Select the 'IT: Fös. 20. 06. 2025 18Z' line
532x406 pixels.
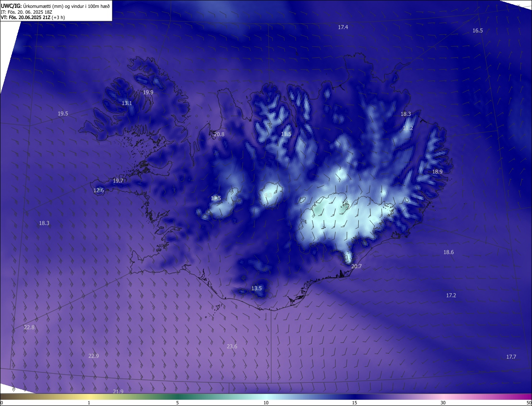pos(27,12)
